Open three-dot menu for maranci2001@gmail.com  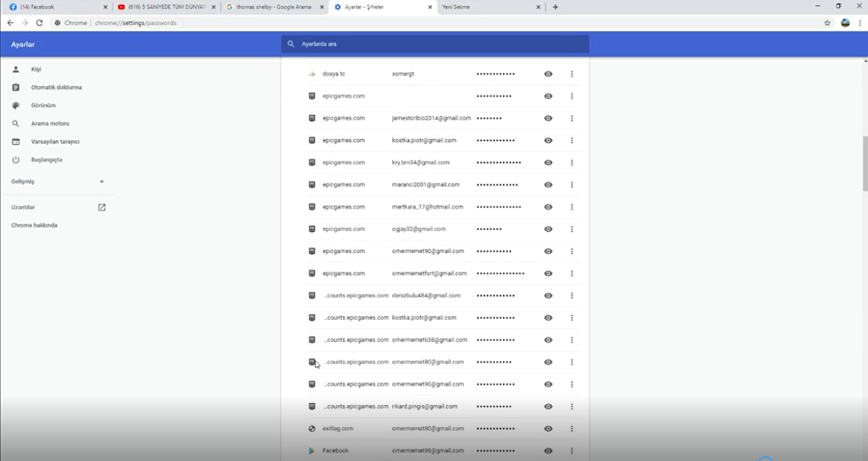point(572,185)
